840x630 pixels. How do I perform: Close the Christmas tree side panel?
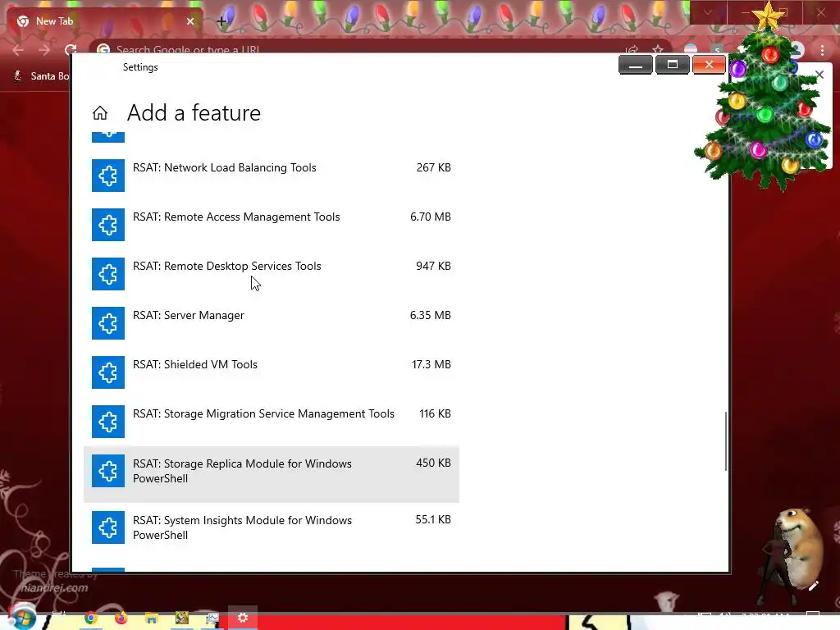[x=819, y=75]
